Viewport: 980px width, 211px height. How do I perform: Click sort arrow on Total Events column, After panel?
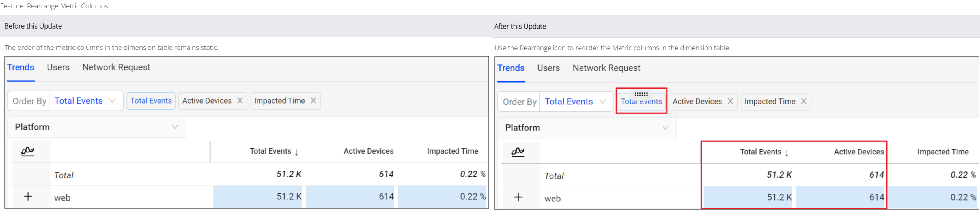pyautogui.click(x=787, y=153)
